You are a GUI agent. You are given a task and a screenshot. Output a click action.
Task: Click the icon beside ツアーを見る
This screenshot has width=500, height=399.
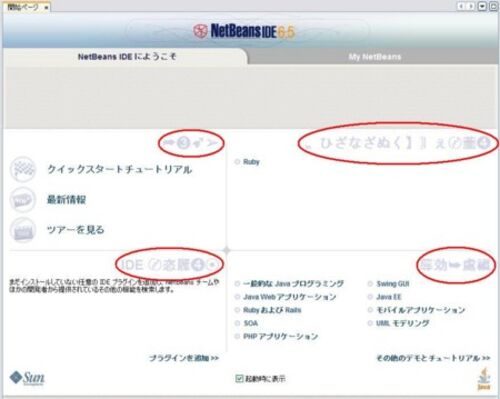point(23,230)
